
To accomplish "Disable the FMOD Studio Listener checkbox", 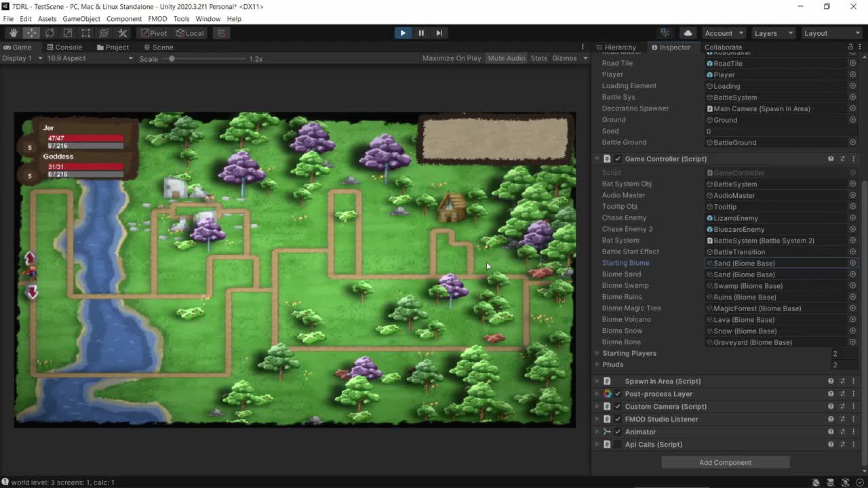I will pyautogui.click(x=618, y=419).
